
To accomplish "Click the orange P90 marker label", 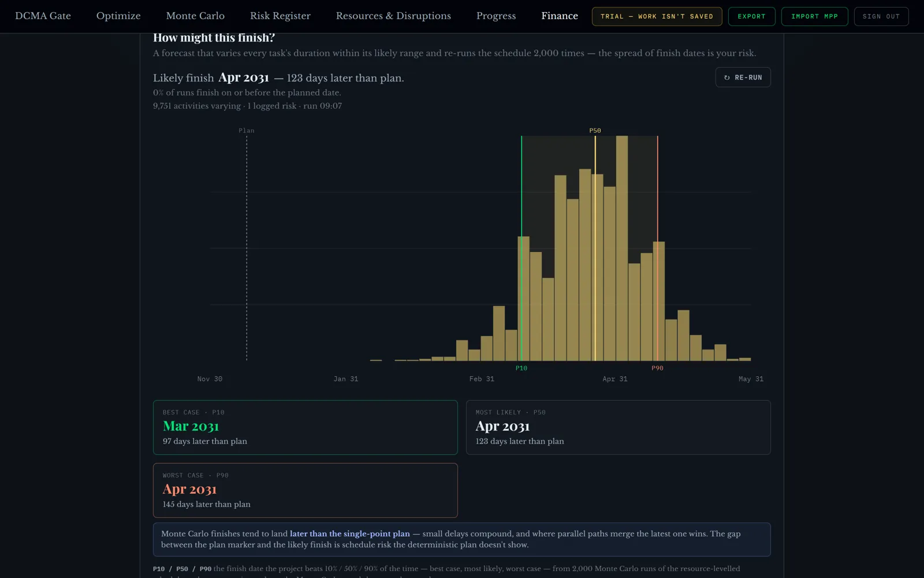I will pos(657,368).
